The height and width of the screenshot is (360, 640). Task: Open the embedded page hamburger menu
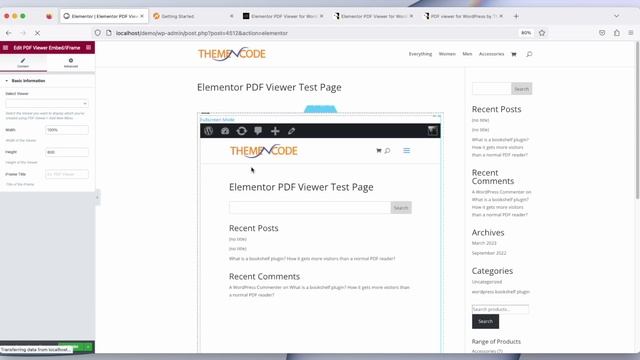point(407,151)
